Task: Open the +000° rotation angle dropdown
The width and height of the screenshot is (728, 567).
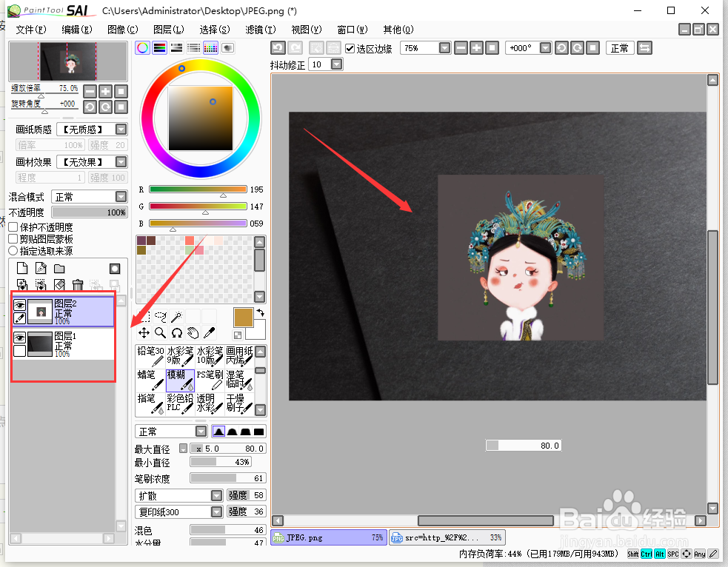Action: click(x=546, y=48)
